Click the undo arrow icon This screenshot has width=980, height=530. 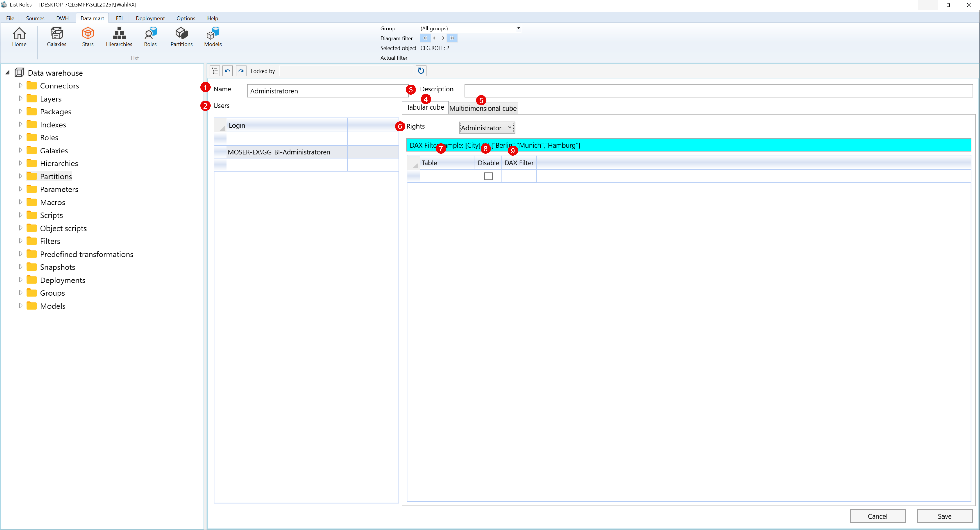227,71
